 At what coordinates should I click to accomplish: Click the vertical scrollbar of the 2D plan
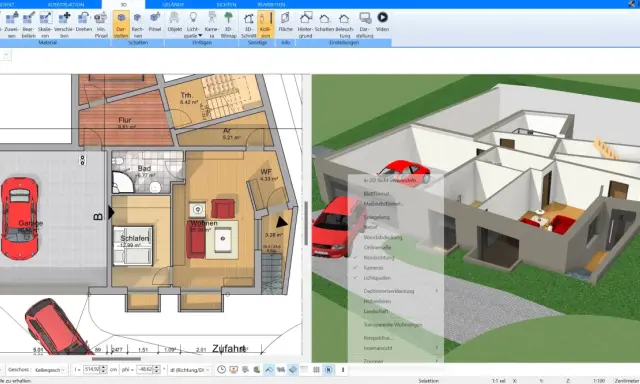306,223
